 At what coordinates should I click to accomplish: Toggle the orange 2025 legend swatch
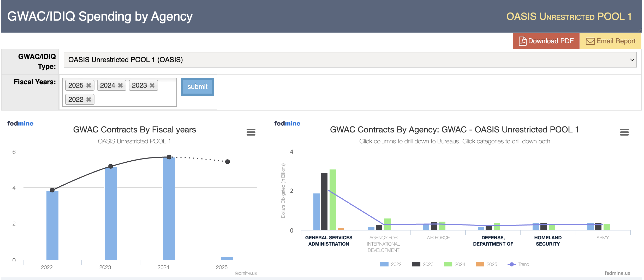coord(480,264)
